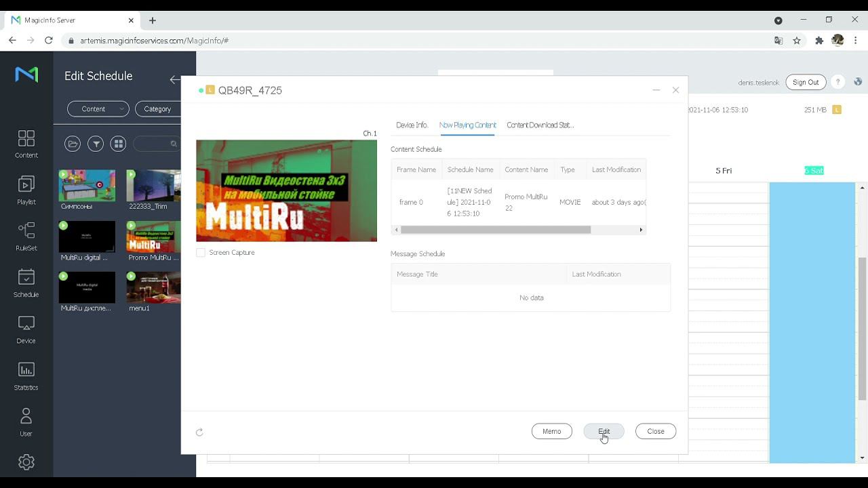Select the Promo MultiRu content thumbnail
Viewport: 868px width, 488px height.
coord(153,237)
